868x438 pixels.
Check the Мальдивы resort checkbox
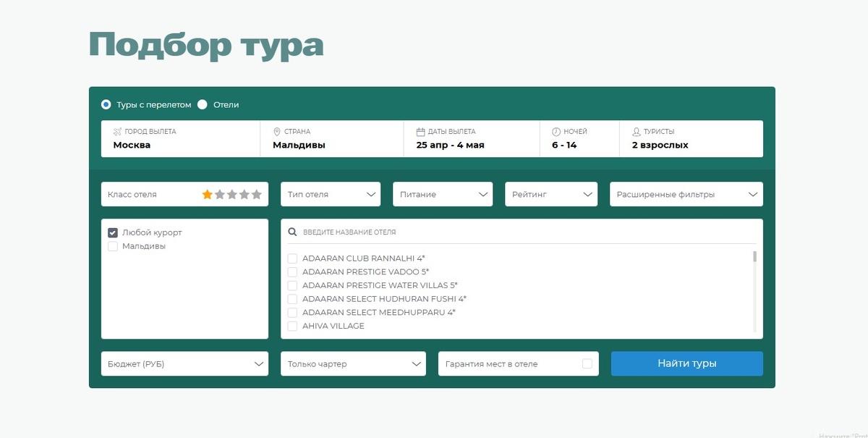(x=113, y=246)
